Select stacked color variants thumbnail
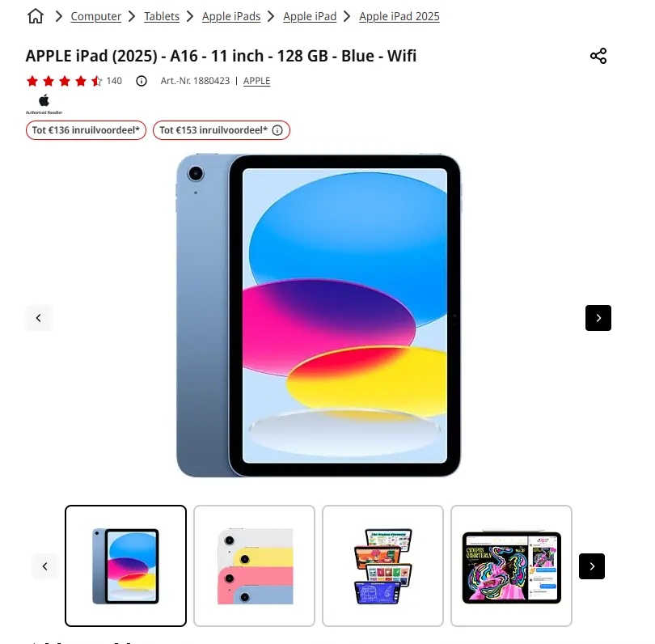This screenshot has height=644, width=655. [255, 566]
